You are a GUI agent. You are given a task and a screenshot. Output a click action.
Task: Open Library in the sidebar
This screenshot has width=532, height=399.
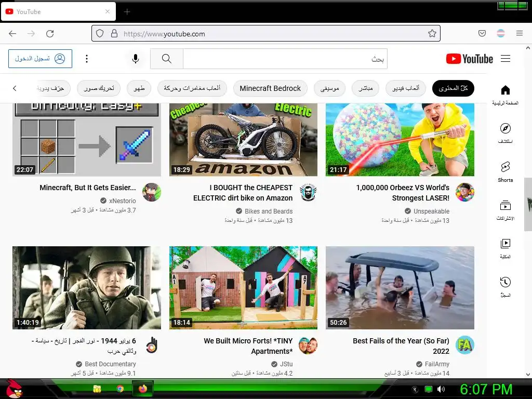pyautogui.click(x=505, y=248)
